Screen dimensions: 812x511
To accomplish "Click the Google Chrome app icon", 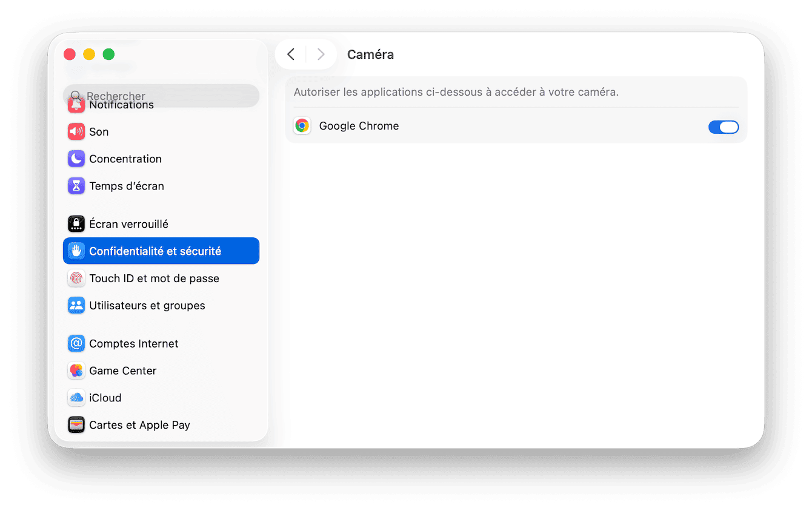I will click(302, 126).
